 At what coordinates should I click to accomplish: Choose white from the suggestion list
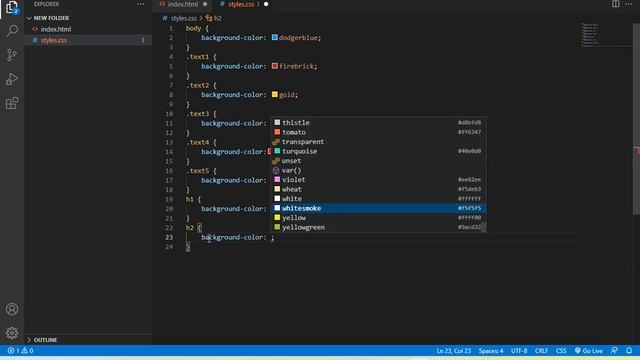pyautogui.click(x=378, y=199)
